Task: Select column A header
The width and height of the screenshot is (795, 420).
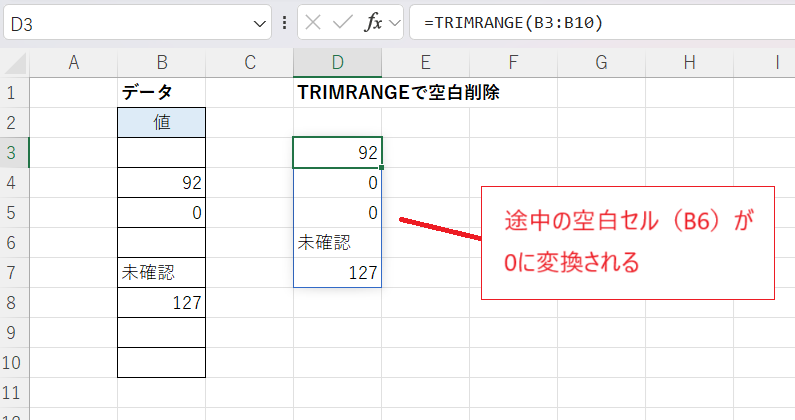Action: pyautogui.click(x=74, y=62)
